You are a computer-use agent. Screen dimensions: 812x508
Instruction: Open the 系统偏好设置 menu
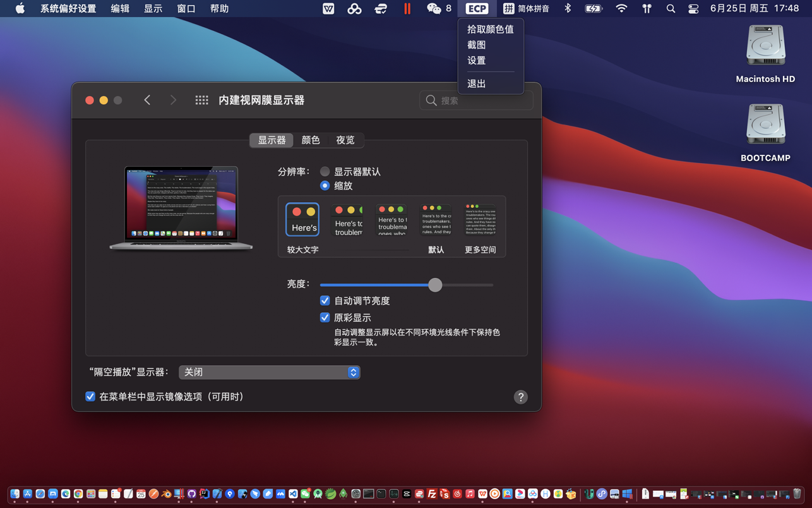click(x=68, y=8)
